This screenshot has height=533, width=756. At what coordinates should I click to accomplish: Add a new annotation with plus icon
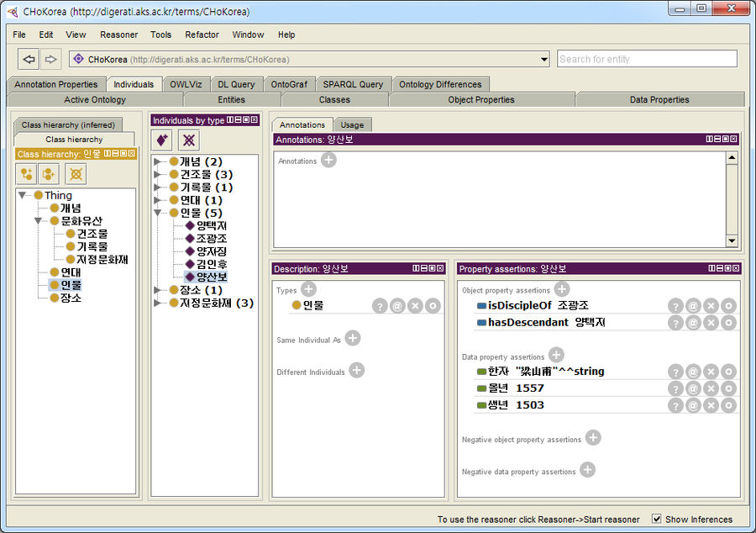(328, 160)
